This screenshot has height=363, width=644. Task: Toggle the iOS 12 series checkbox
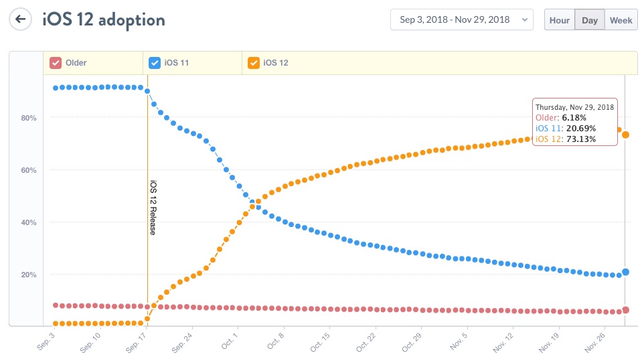pyautogui.click(x=254, y=63)
